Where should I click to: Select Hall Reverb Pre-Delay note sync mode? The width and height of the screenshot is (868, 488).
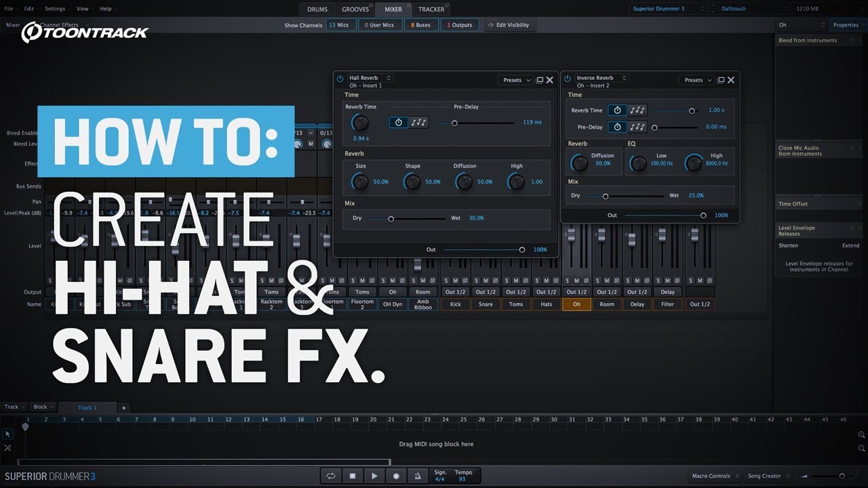point(418,123)
